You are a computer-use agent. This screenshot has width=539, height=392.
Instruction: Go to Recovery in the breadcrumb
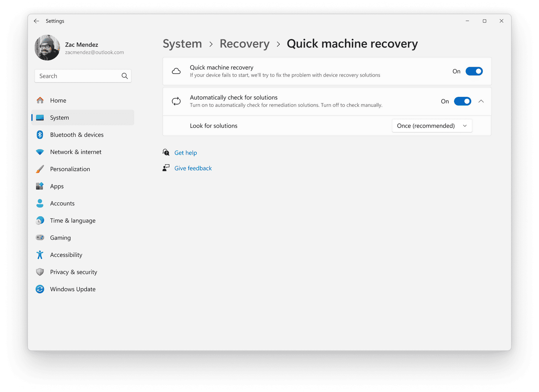(244, 44)
